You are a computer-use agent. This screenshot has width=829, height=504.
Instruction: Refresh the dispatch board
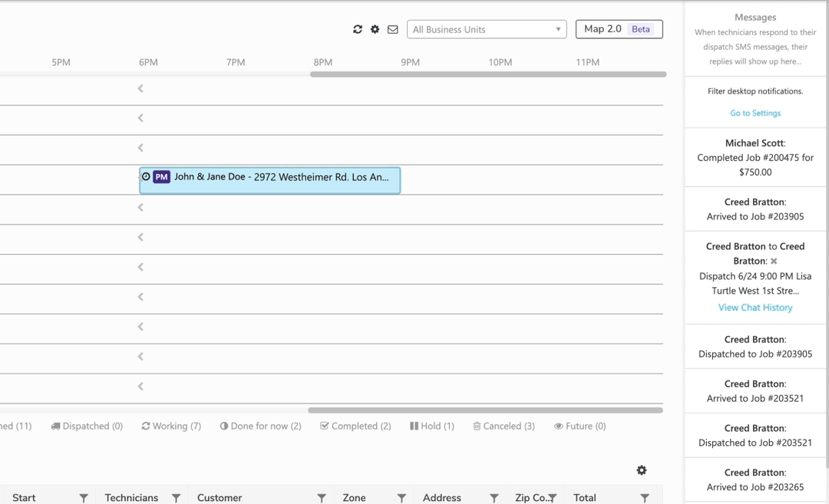pos(358,30)
